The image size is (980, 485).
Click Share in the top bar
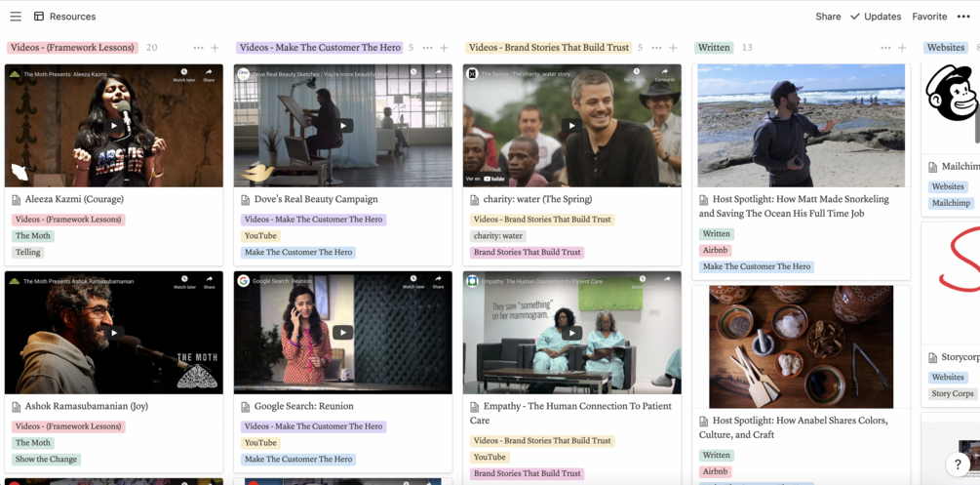point(828,17)
